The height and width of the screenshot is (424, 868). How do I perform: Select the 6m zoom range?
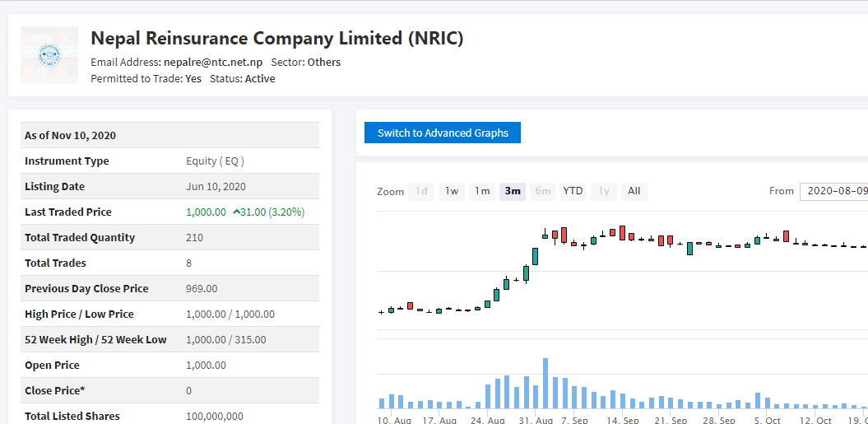click(543, 191)
